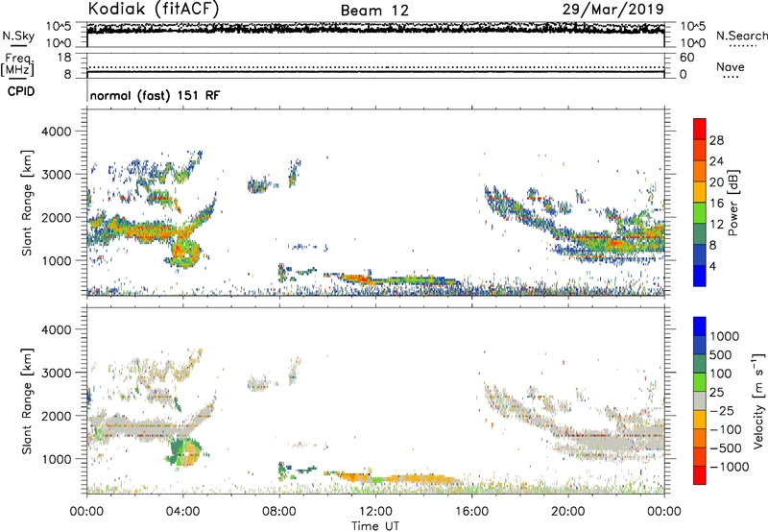Click the "28" tick on Power colorbar

point(716,140)
